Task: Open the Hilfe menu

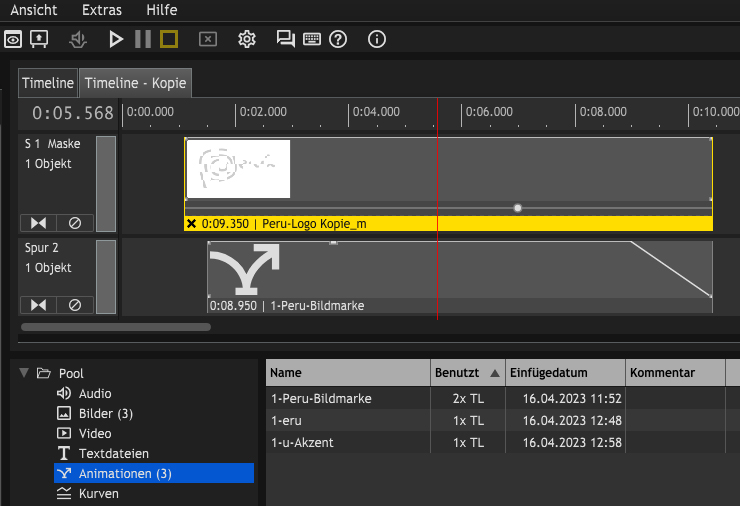Action: (x=162, y=10)
